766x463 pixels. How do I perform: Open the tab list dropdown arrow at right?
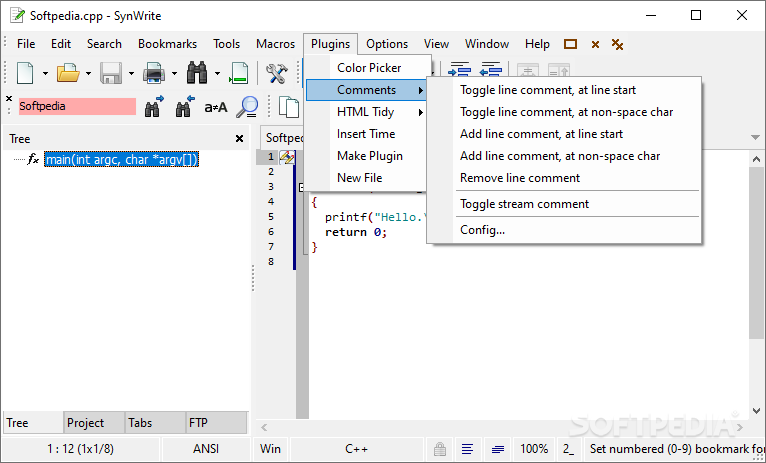click(755, 138)
